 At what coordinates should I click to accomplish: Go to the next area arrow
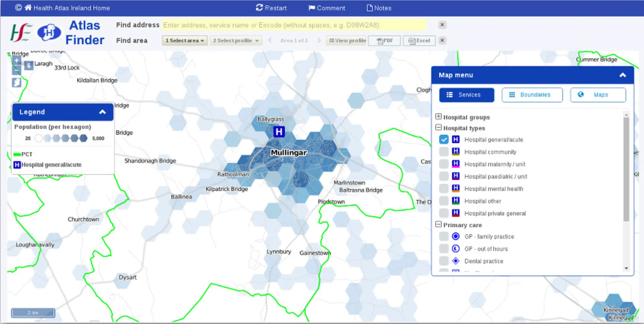click(319, 40)
